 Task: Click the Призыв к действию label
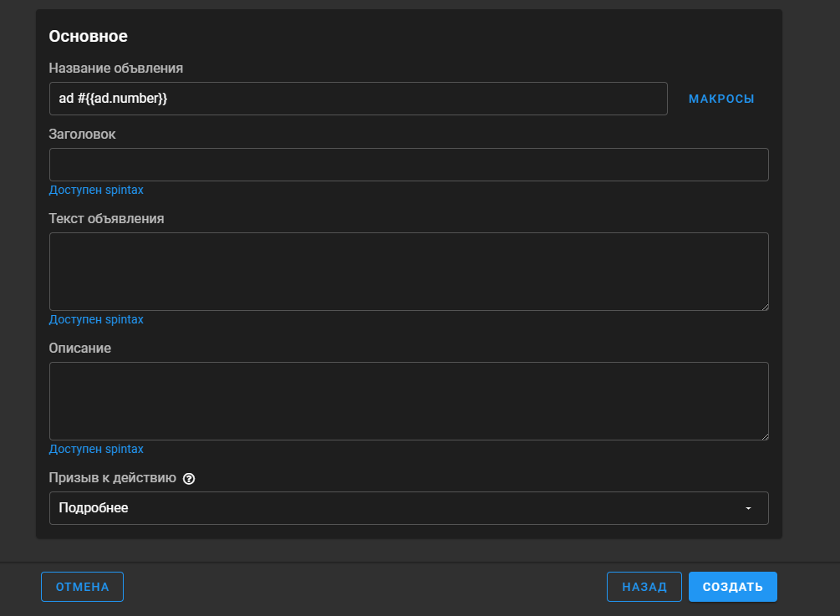point(113,478)
